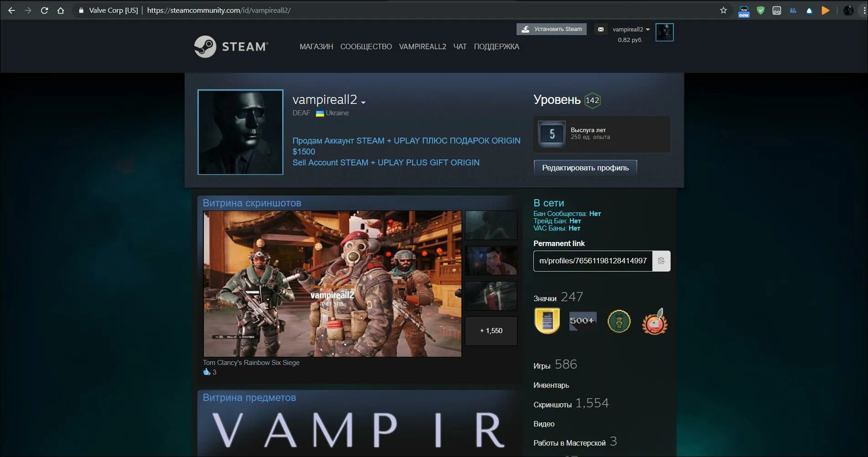Open СООБЩЕСТВО menu

click(366, 46)
